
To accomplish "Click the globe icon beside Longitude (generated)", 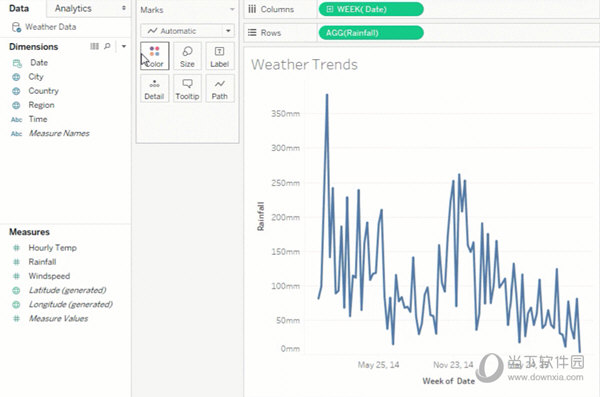I will tap(16, 305).
